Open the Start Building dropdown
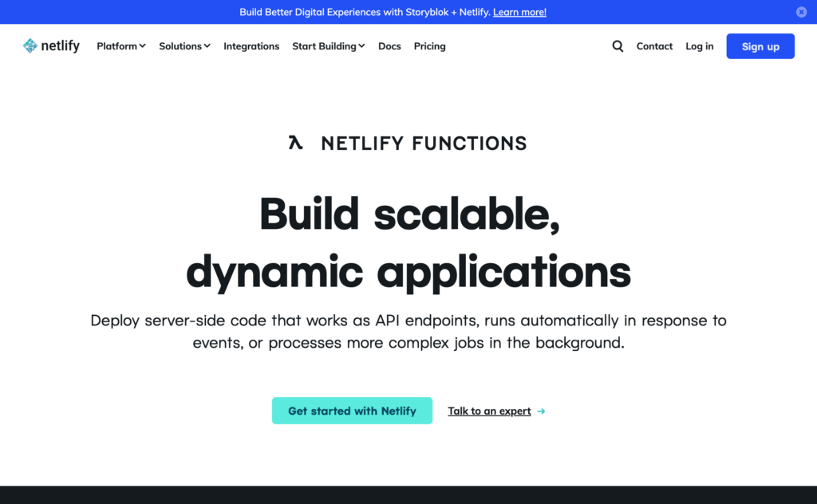 coord(328,46)
